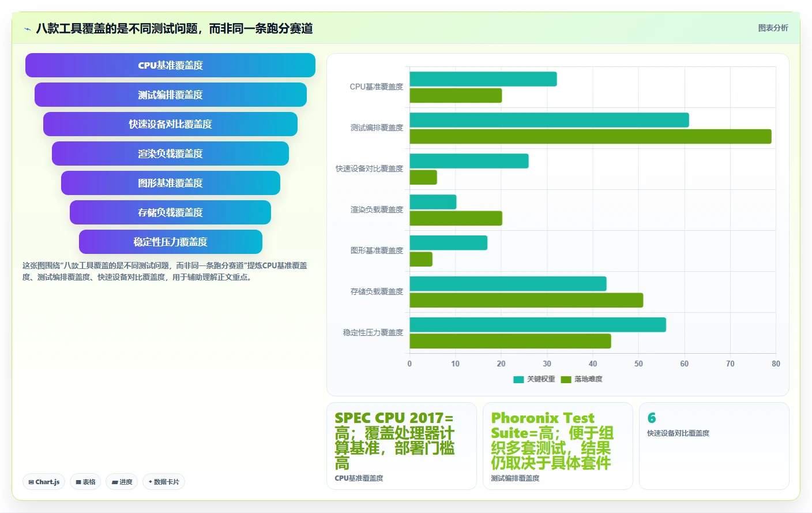Toggle the 关键权重 legend item
Viewport: 812px width, 513px height.
[534, 379]
